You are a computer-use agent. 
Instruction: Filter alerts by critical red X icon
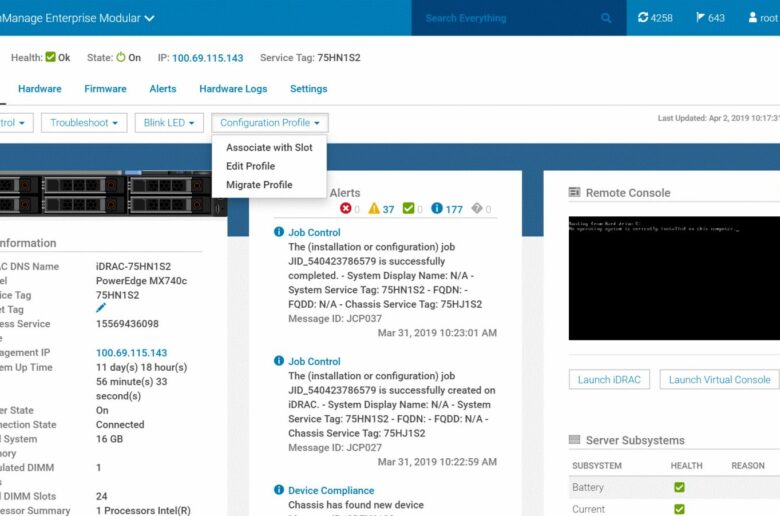point(346,208)
